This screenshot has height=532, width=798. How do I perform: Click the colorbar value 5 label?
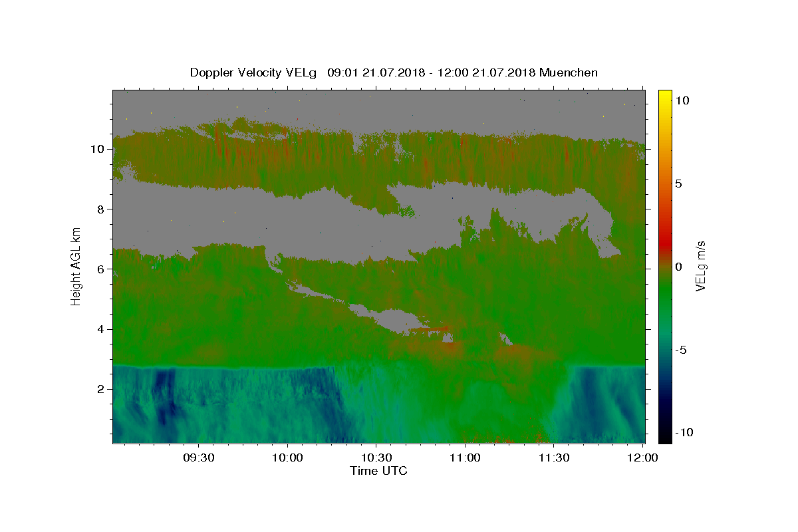[679, 184]
